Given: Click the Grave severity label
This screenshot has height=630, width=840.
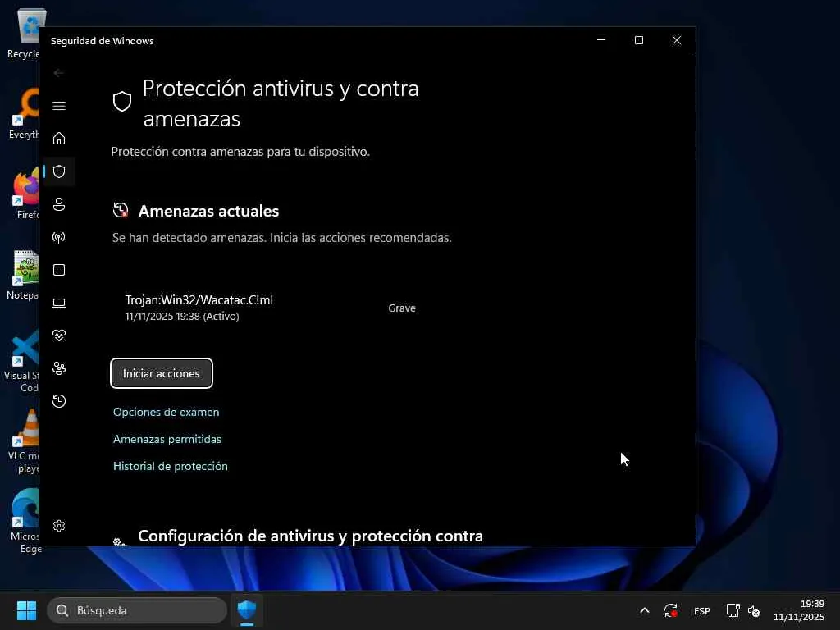Looking at the screenshot, I should tap(402, 308).
